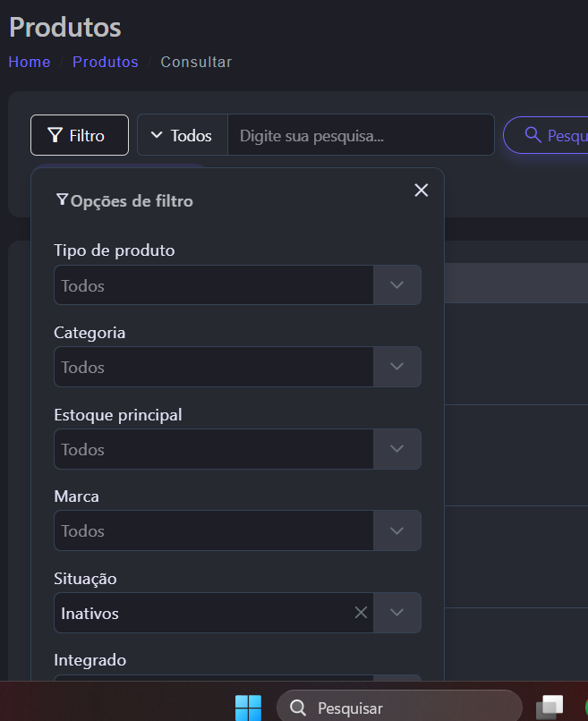This screenshot has height=721, width=588.
Task: Open the Todos search scope dropdown
Action: 182,135
